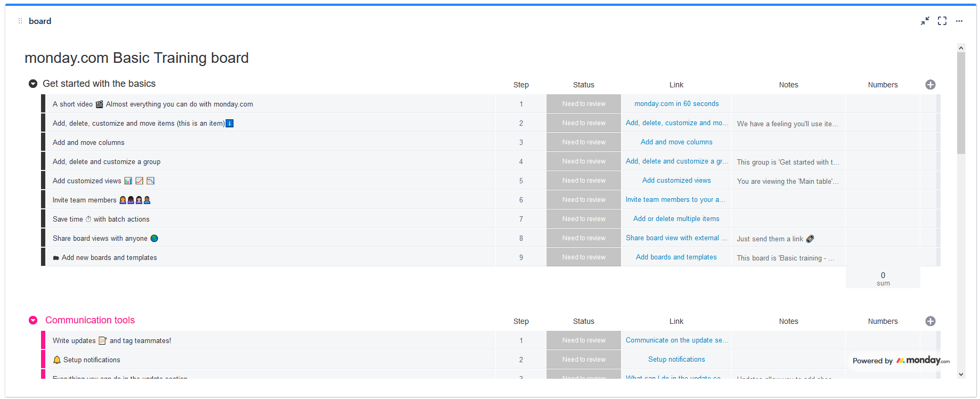The width and height of the screenshot is (980, 399).
Task: Select item 'Save time with batch actions'
Action: (101, 219)
